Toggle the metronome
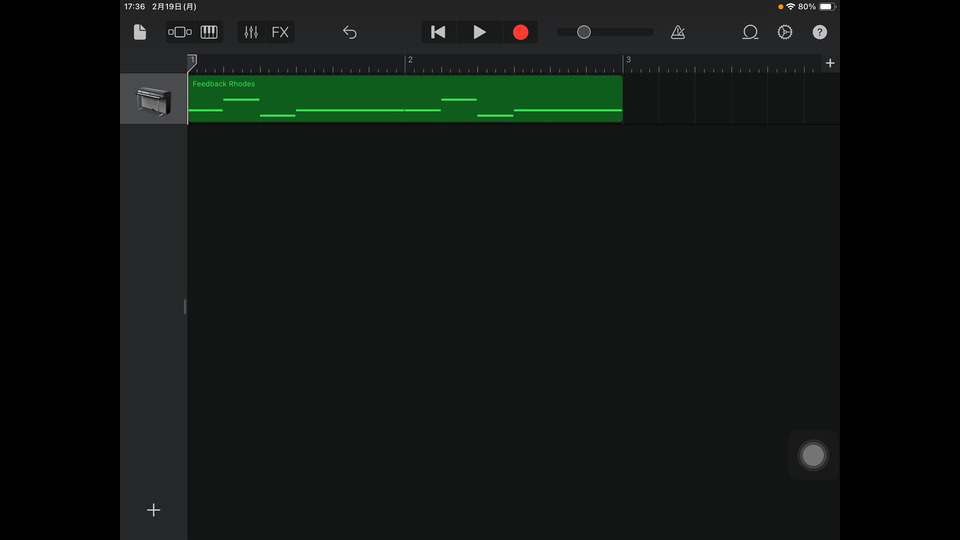The width and height of the screenshot is (960, 540). point(678,32)
